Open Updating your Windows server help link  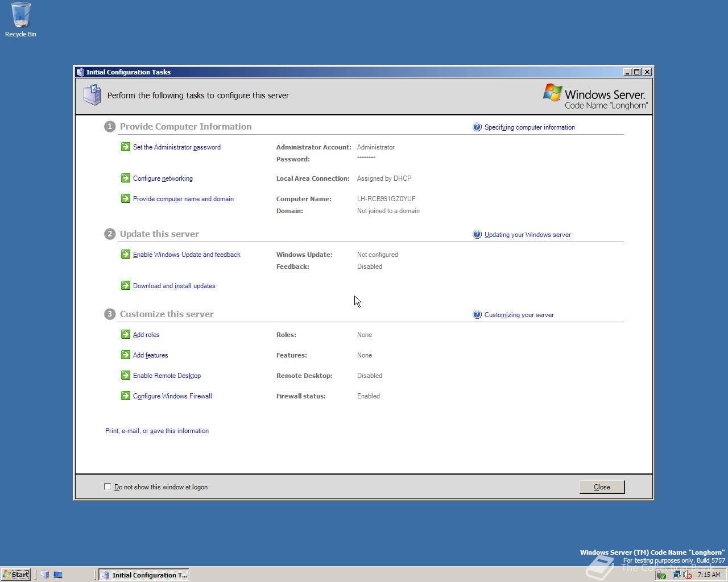527,235
